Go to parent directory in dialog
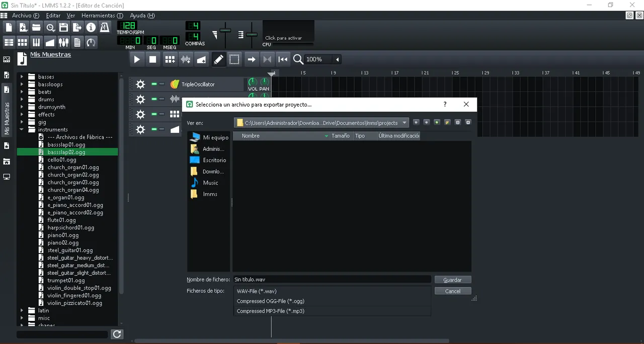Viewport: 644px width, 344px height. [437, 122]
